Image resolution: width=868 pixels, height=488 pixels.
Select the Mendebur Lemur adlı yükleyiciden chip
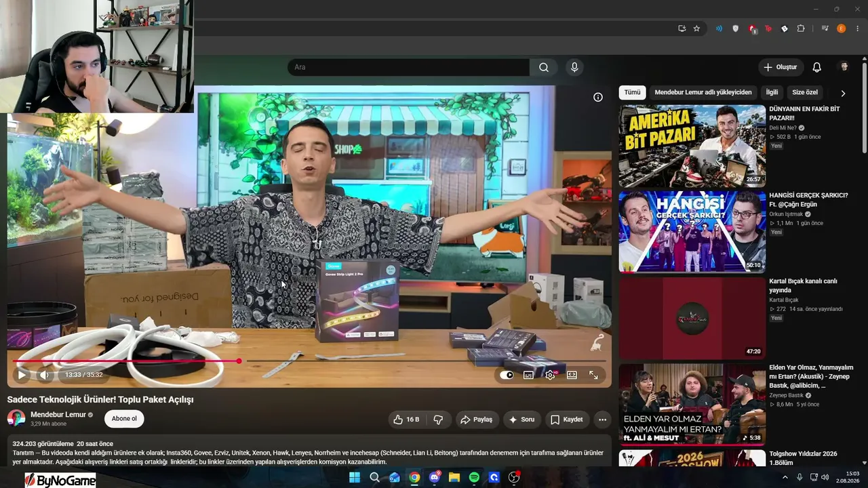pyautogui.click(x=703, y=92)
